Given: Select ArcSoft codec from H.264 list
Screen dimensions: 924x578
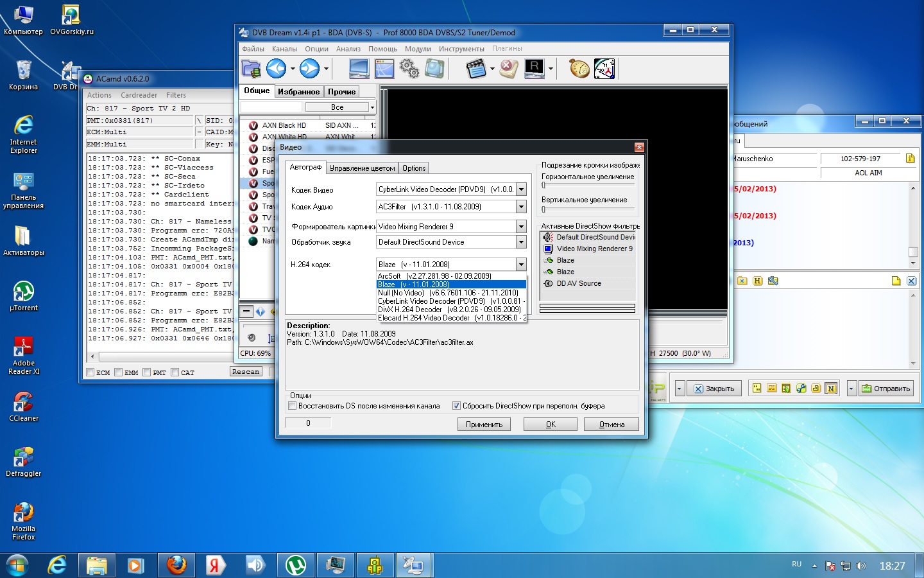Looking at the screenshot, I should (x=451, y=276).
